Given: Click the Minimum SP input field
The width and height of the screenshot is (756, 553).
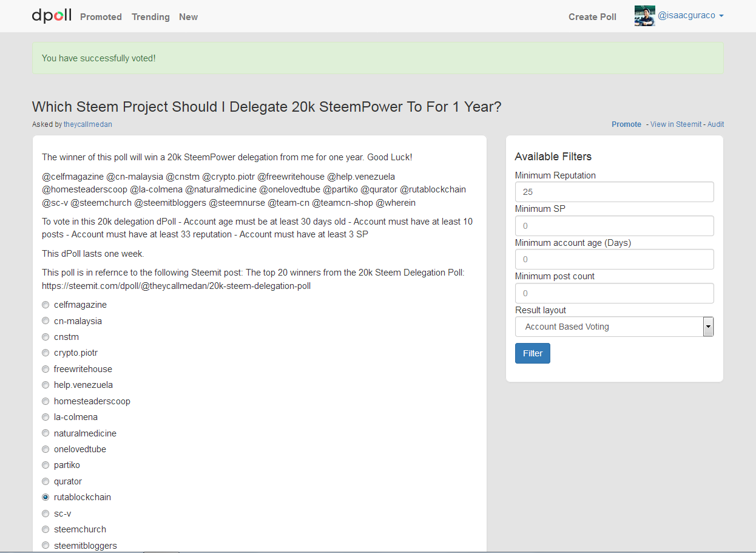Looking at the screenshot, I should (x=614, y=226).
